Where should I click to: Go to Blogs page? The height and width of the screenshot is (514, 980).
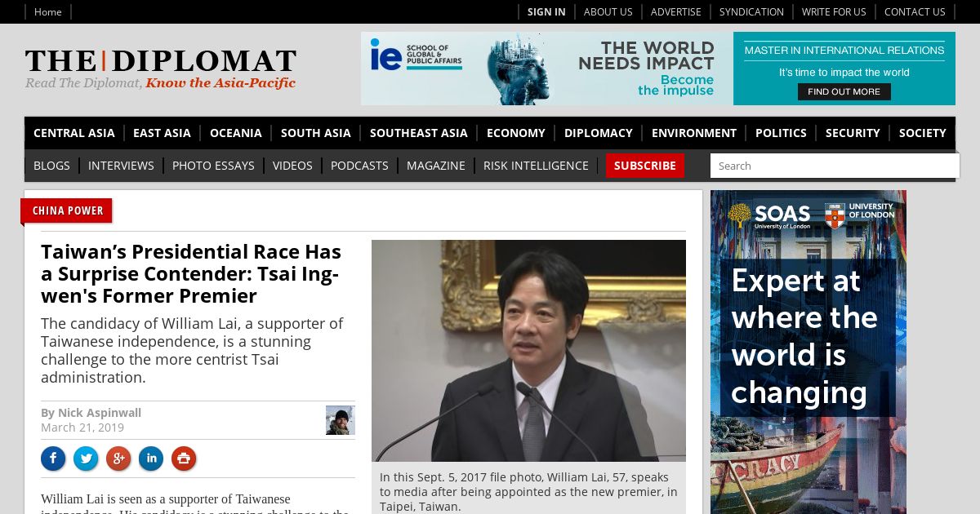click(51, 166)
